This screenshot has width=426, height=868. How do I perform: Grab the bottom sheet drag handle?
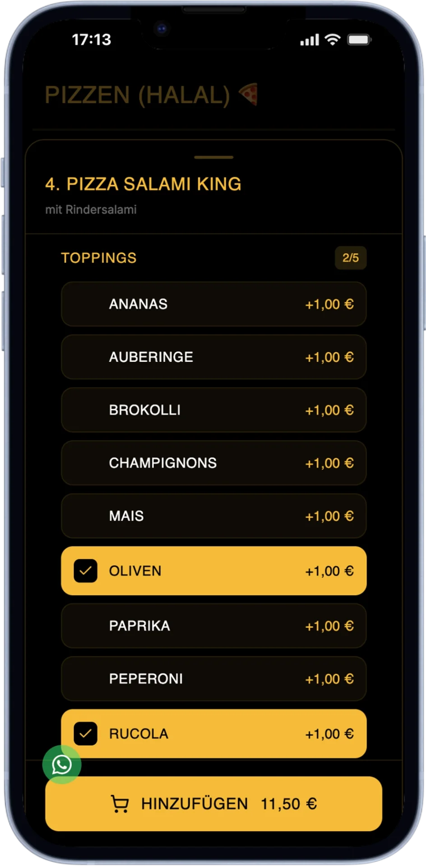tap(213, 157)
